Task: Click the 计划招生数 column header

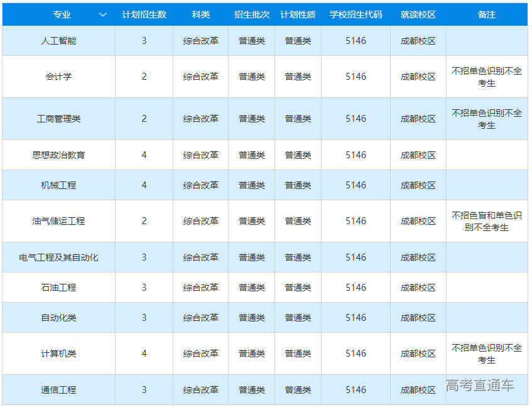Action: 144,14
